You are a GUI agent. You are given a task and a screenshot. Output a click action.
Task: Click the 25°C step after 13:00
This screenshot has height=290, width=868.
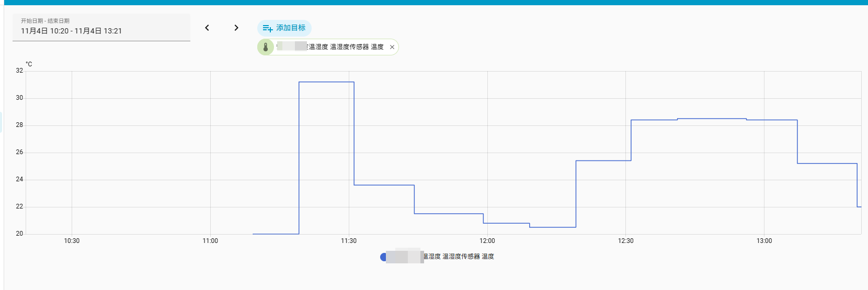click(827, 164)
